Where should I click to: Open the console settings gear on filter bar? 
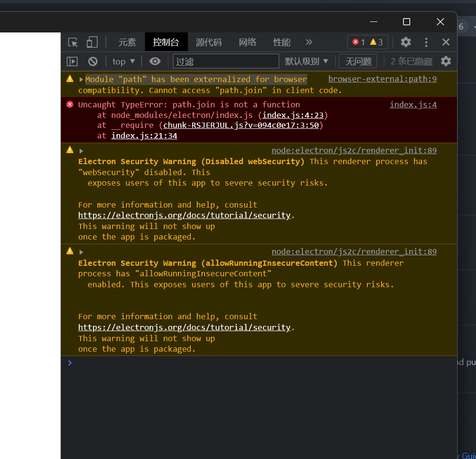coord(446,61)
